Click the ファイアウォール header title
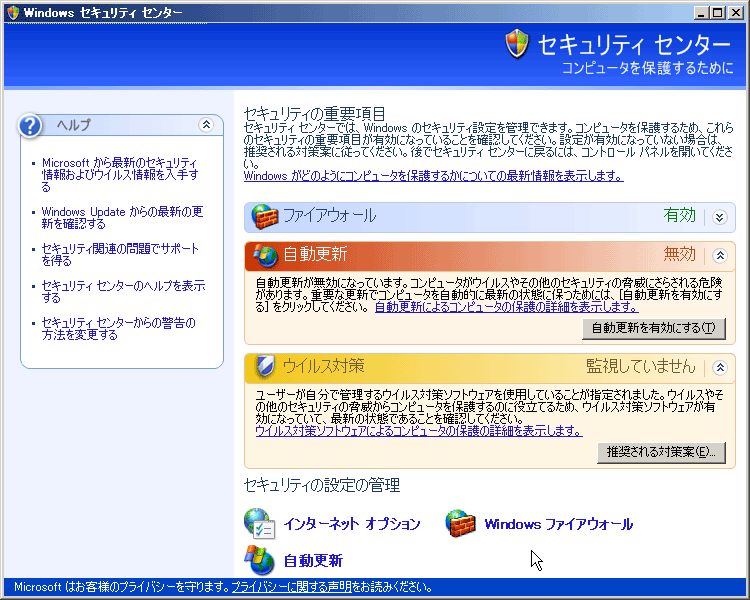750x600 pixels. tap(330, 216)
